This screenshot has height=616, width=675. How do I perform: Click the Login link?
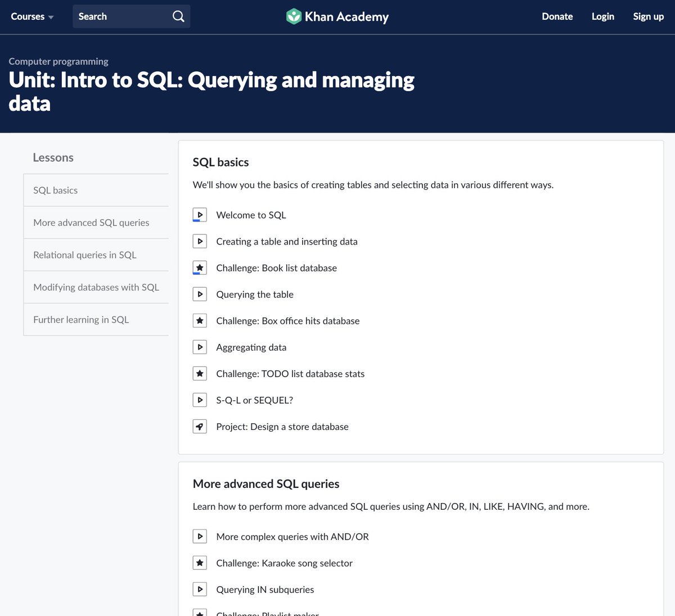pyautogui.click(x=603, y=16)
